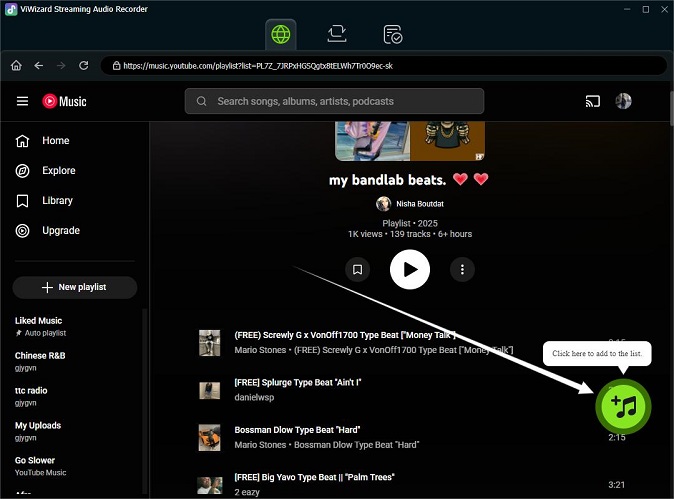
Task: Go back with the left arrow
Action: click(39, 65)
